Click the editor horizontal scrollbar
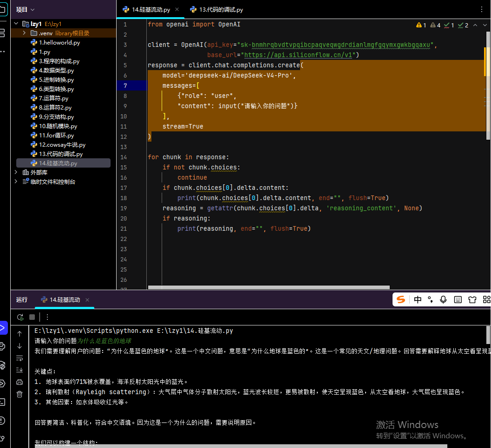 pos(268,287)
